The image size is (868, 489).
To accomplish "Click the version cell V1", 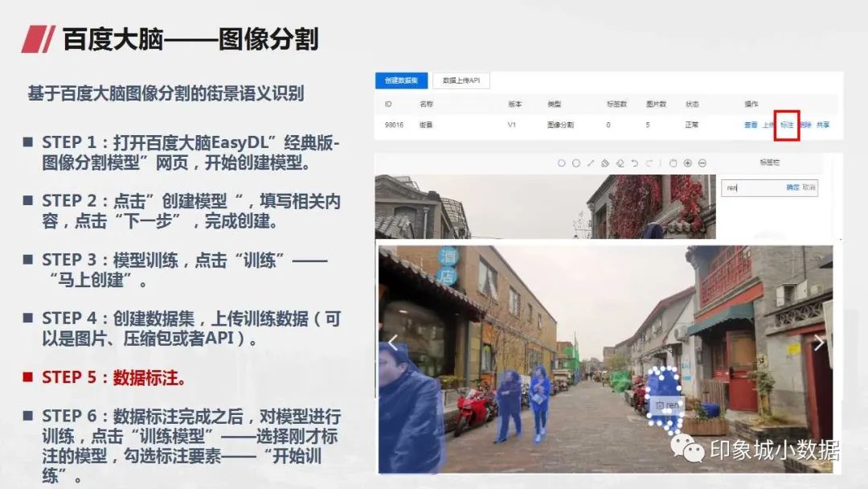I will coord(511,125).
